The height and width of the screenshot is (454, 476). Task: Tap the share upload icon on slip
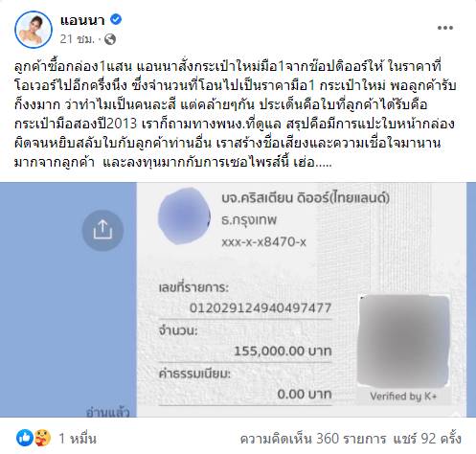pyautogui.click(x=102, y=230)
